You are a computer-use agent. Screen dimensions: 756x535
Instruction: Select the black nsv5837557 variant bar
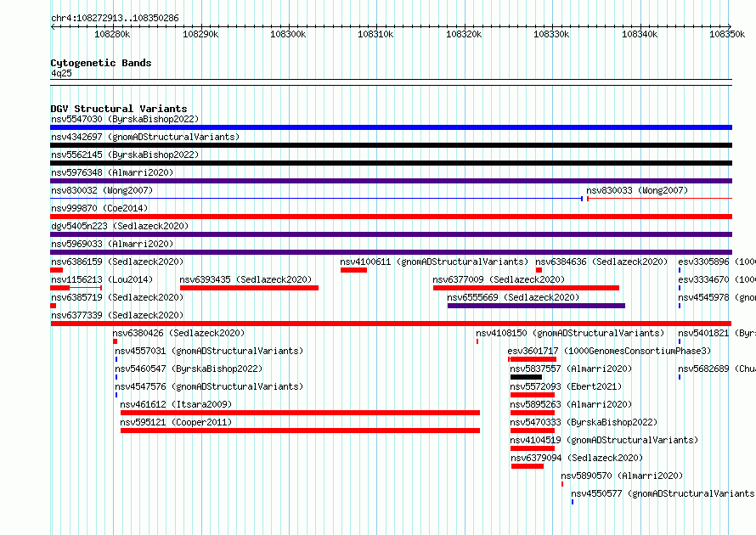click(x=526, y=377)
